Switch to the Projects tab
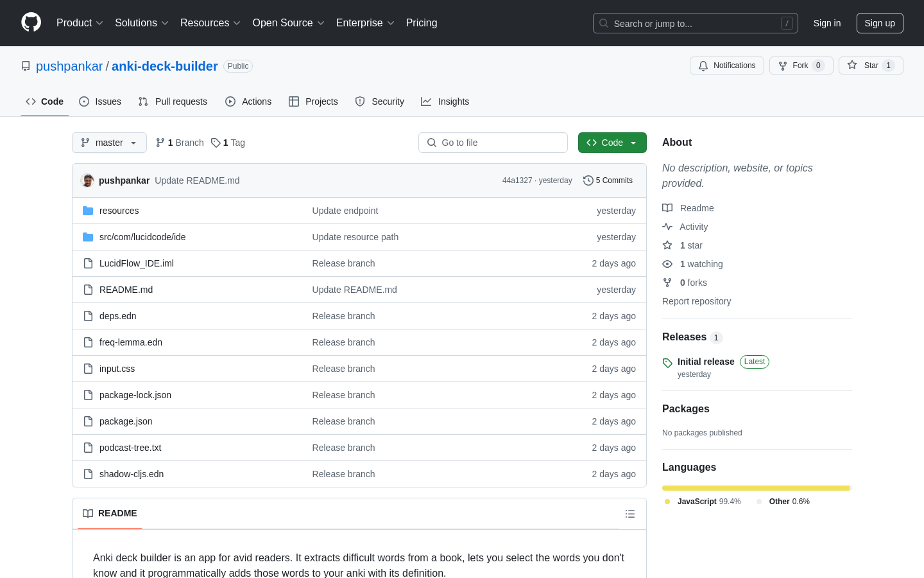 click(313, 101)
